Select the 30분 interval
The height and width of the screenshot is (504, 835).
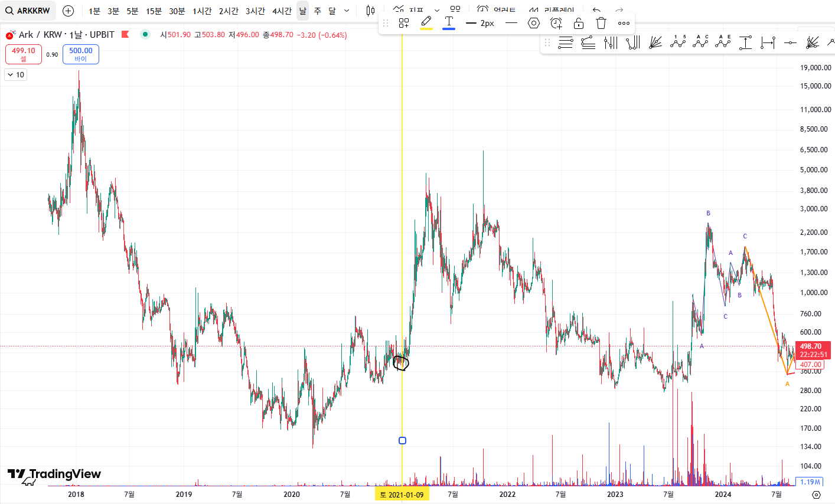tap(177, 11)
